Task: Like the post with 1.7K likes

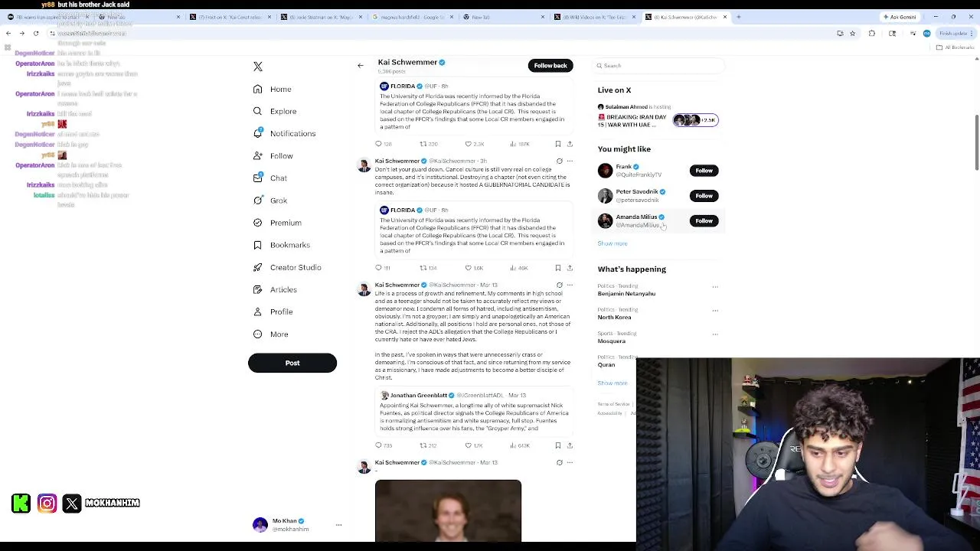Action: click(x=475, y=445)
